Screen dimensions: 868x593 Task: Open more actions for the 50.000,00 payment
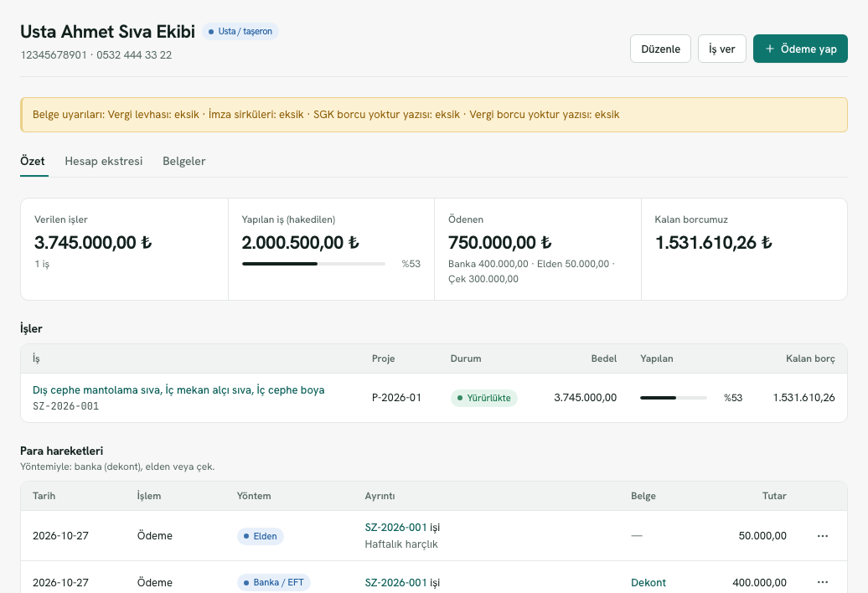pyautogui.click(x=823, y=535)
